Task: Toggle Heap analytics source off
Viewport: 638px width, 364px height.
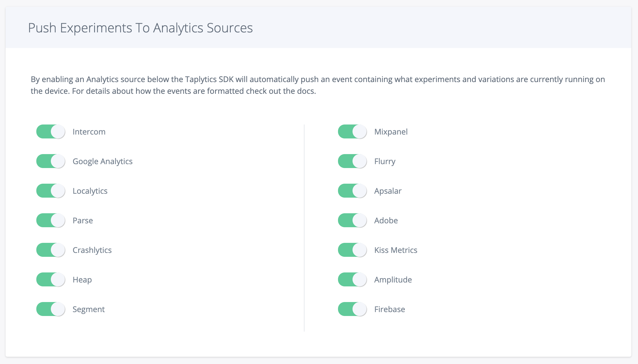Action: pos(51,280)
